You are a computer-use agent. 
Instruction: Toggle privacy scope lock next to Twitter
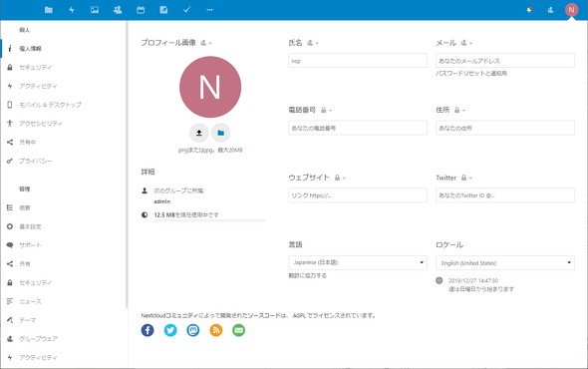[466, 178]
